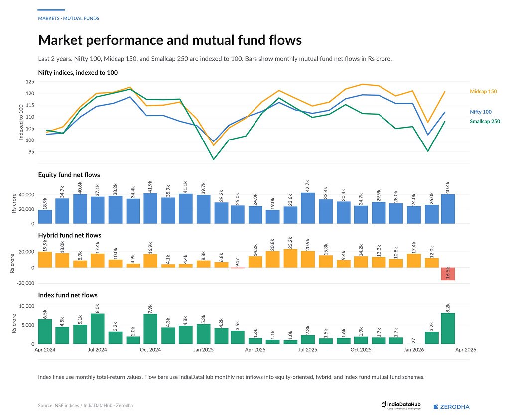Image resolution: width=510 pixels, height=420 pixels.
Task: Open the Markets · Mutual Funds category label
Action: (x=68, y=18)
